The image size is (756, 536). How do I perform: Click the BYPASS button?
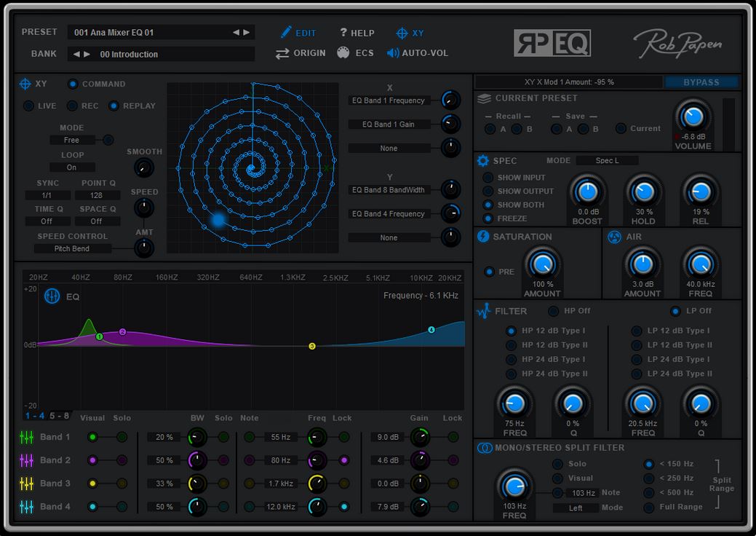click(x=701, y=82)
